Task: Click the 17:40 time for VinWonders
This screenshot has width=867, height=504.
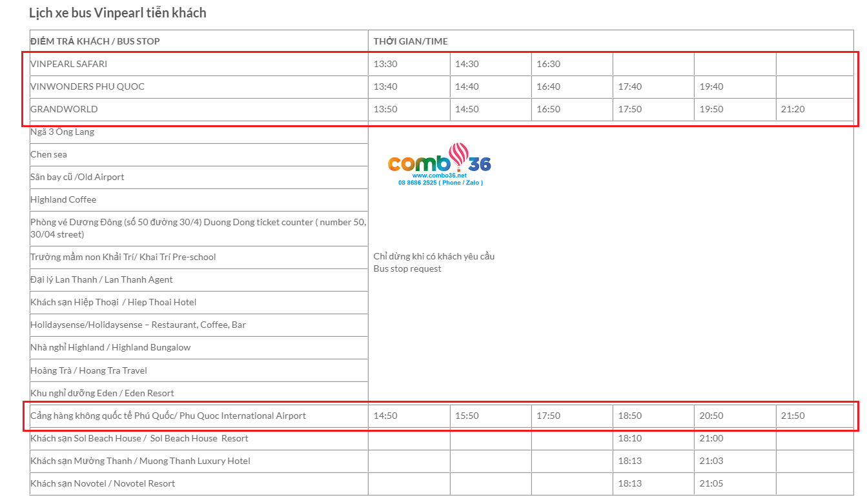Action: tap(630, 86)
